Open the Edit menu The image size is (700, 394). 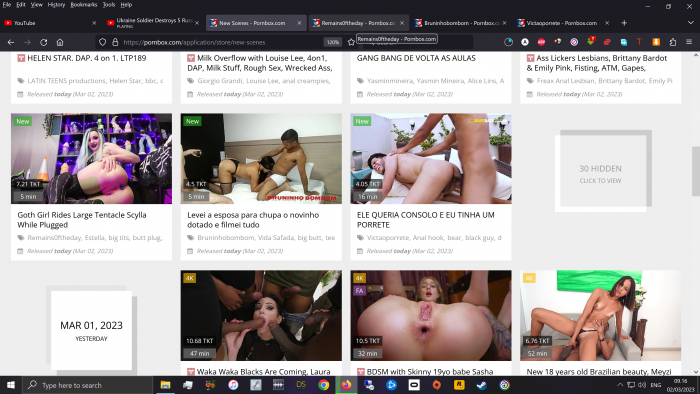(21, 4)
